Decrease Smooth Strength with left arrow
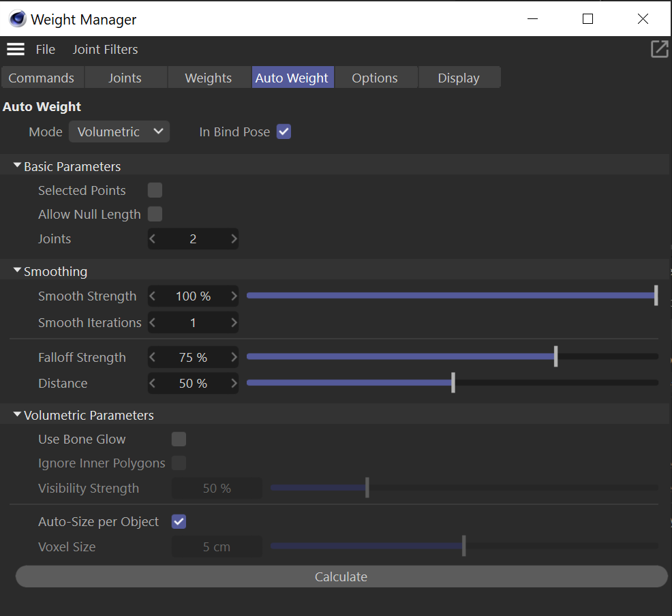Screen dimensions: 672x616 (x=153, y=296)
